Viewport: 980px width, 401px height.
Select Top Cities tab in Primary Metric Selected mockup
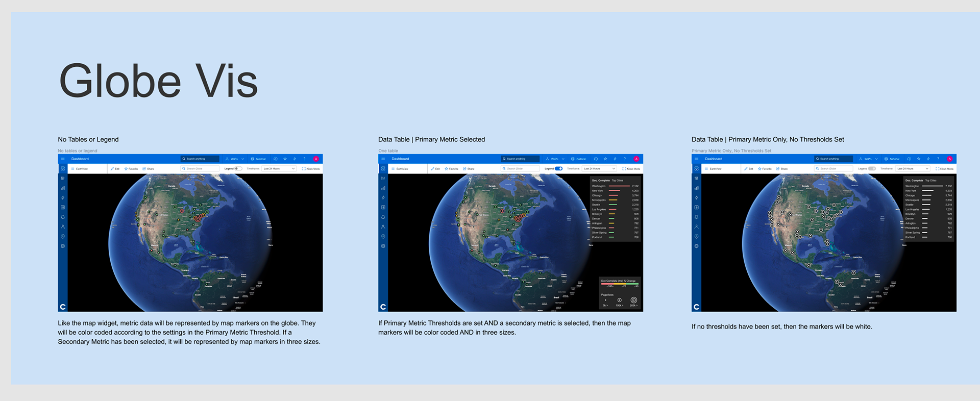click(x=618, y=180)
